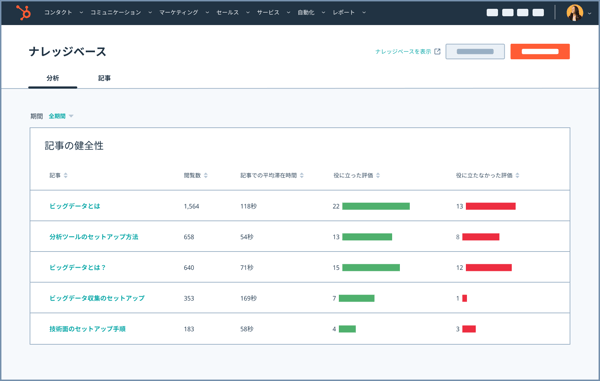The image size is (600, 381).
Task: Sort by 役に立った評価 column
Action: [x=357, y=175]
